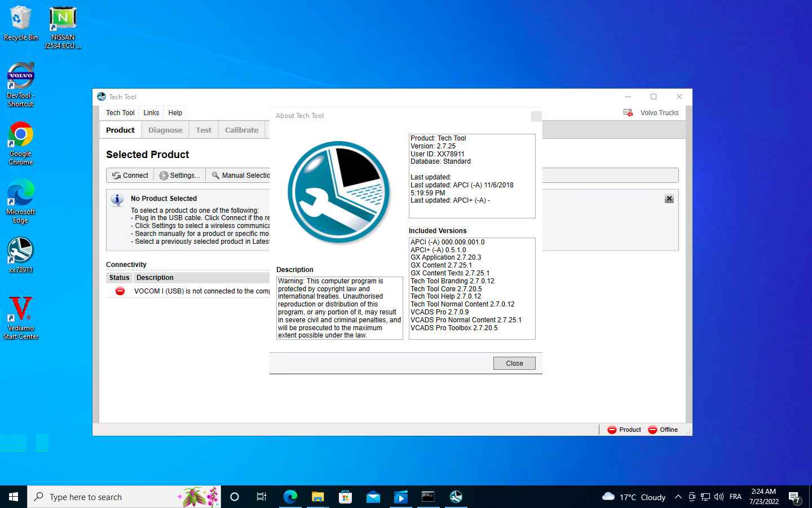812x508 pixels.
Task: Click the Settings gear icon
Action: [x=164, y=176]
